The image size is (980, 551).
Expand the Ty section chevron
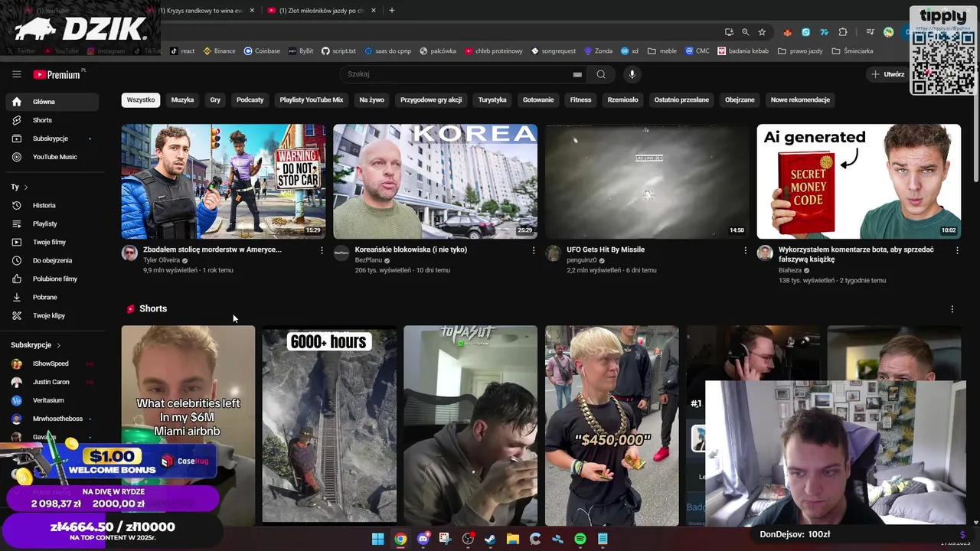[25, 187]
